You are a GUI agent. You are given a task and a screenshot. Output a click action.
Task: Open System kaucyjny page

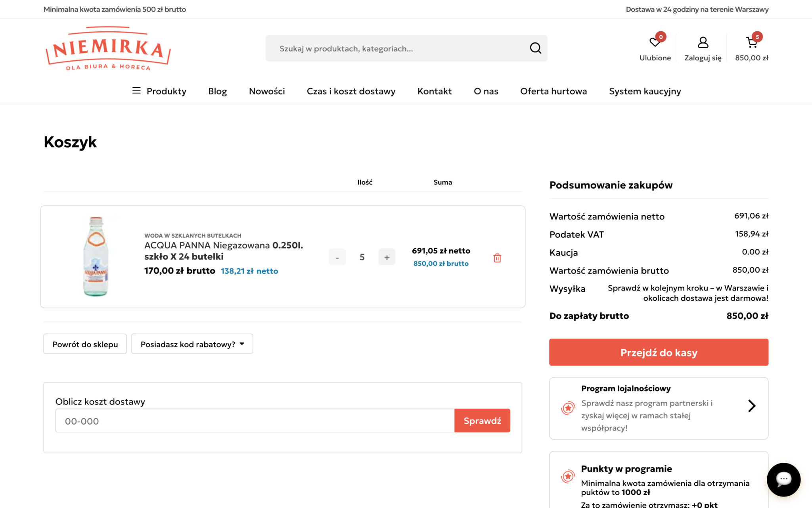point(645,91)
